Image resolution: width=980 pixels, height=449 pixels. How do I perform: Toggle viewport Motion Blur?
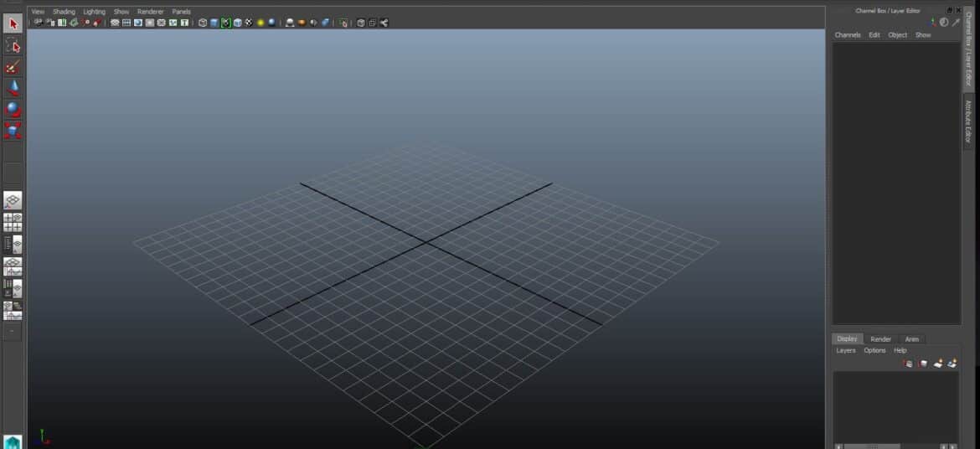(302, 23)
